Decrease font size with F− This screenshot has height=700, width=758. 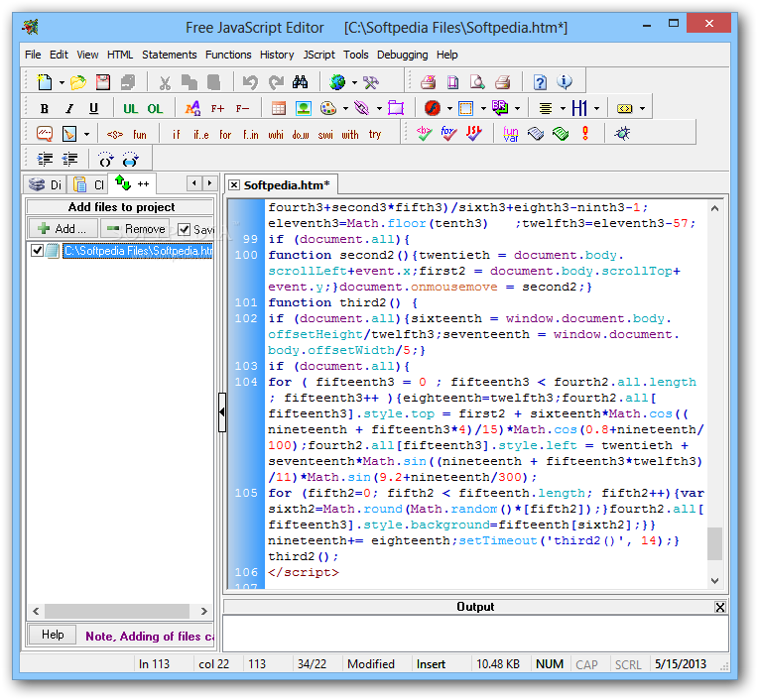coord(242,109)
